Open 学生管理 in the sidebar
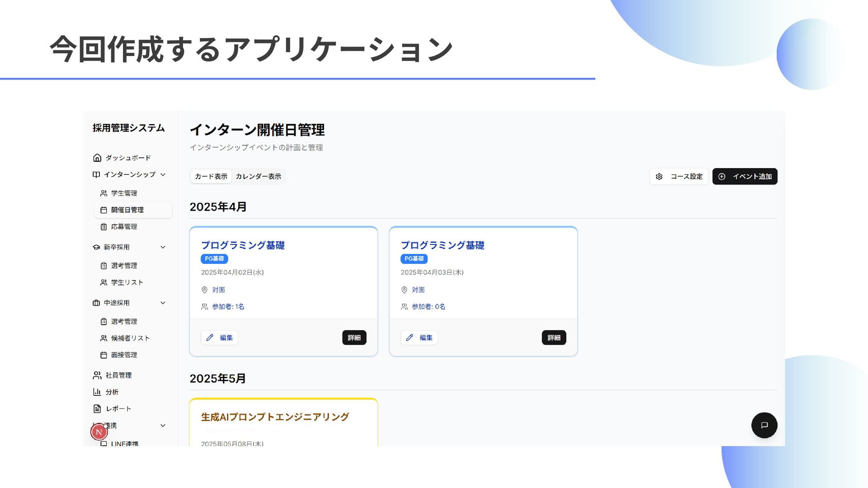The image size is (868, 488). pyautogui.click(x=124, y=193)
